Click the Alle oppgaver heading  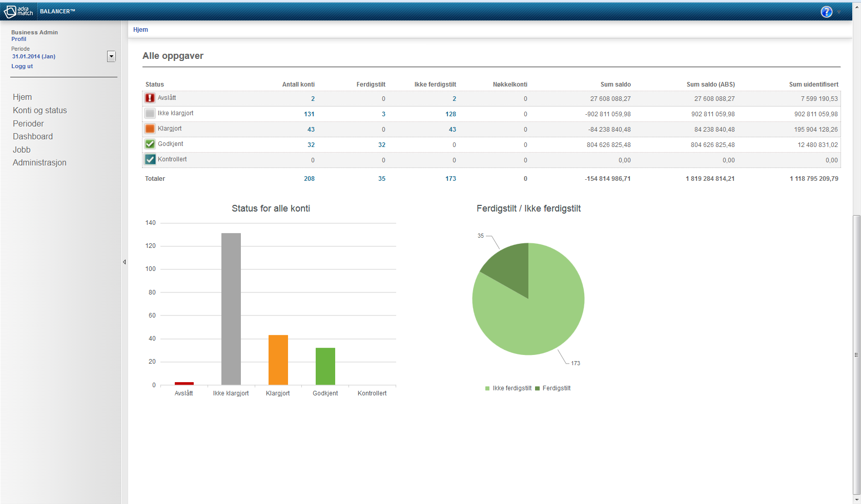(x=173, y=56)
